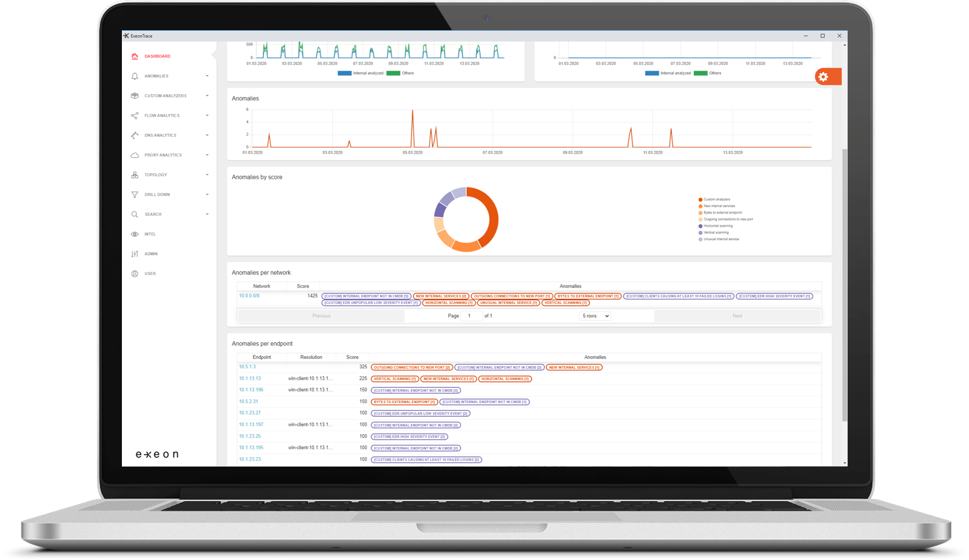Open endpoint 10.1.13.195 link

point(251,448)
